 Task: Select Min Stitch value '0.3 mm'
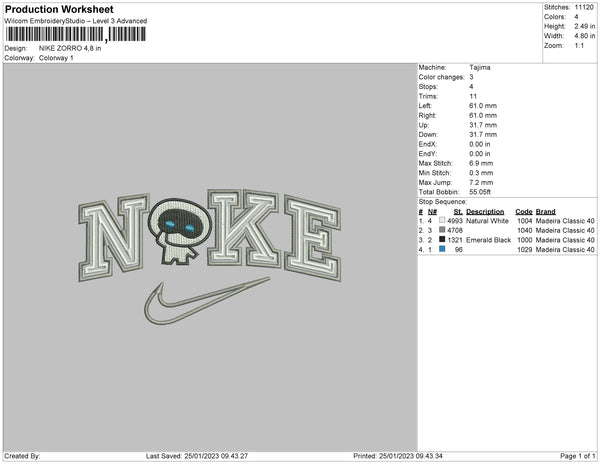pyautogui.click(x=481, y=173)
